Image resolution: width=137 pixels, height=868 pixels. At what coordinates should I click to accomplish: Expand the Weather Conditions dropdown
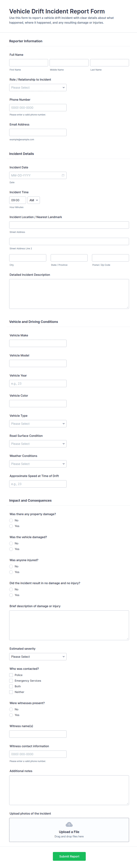coord(38,464)
